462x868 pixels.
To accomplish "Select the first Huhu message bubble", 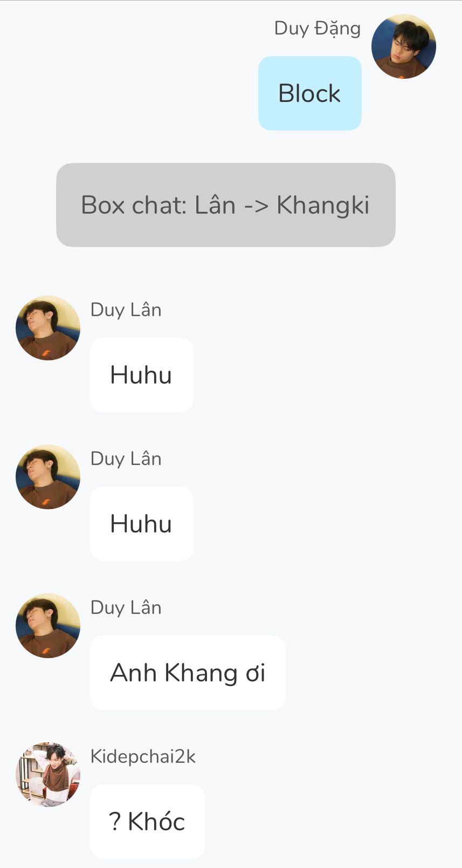I will (142, 375).
